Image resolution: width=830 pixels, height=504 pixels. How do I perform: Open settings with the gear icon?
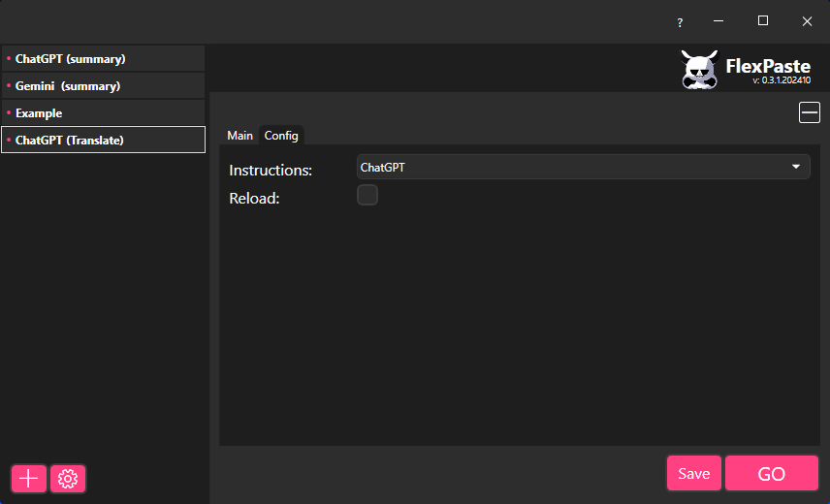68,478
